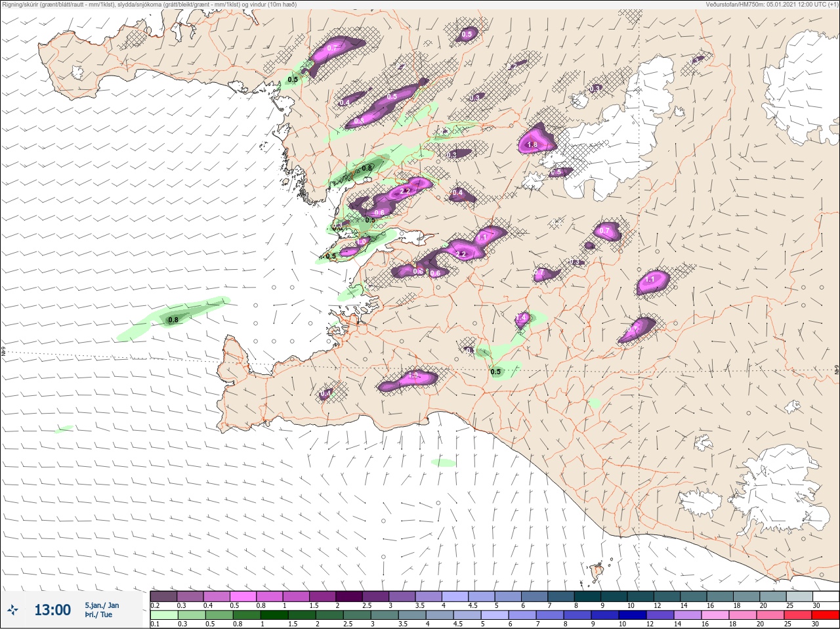Click the 1.0 value near the west coast
Image resolution: width=840 pixels, height=629 pixels.
[362, 242]
